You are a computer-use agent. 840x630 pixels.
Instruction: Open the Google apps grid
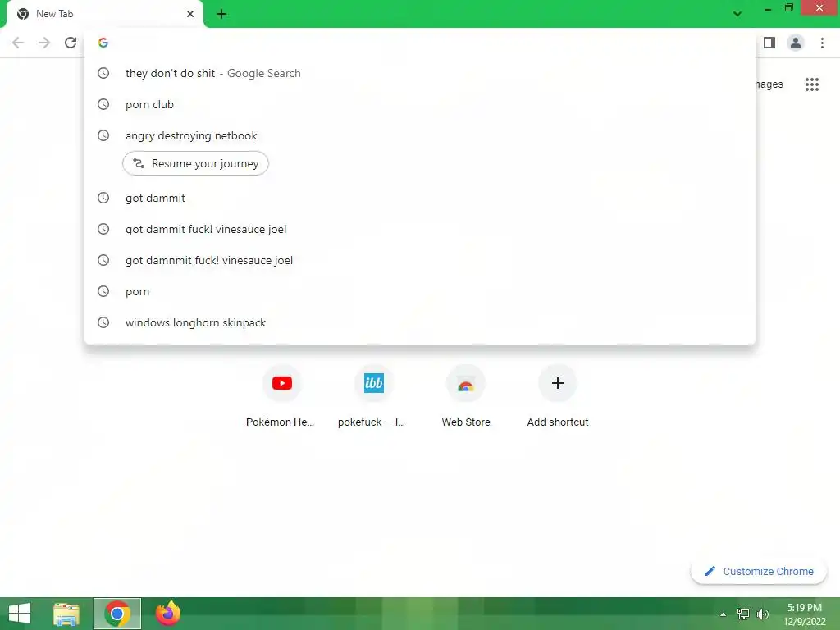click(812, 84)
